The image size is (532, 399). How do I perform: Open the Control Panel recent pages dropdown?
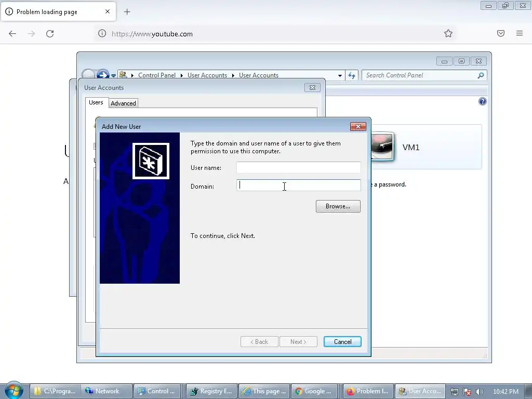click(x=113, y=75)
